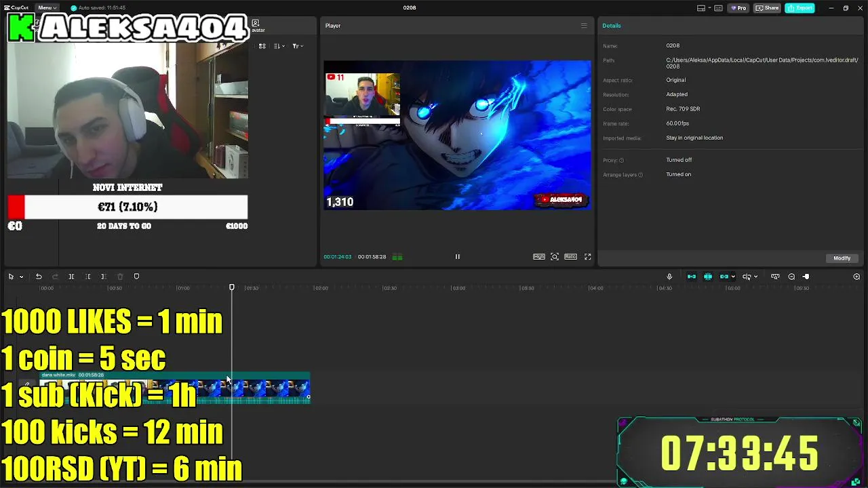
Task: Click the current timecode 00:01:24:03
Action: tap(337, 257)
